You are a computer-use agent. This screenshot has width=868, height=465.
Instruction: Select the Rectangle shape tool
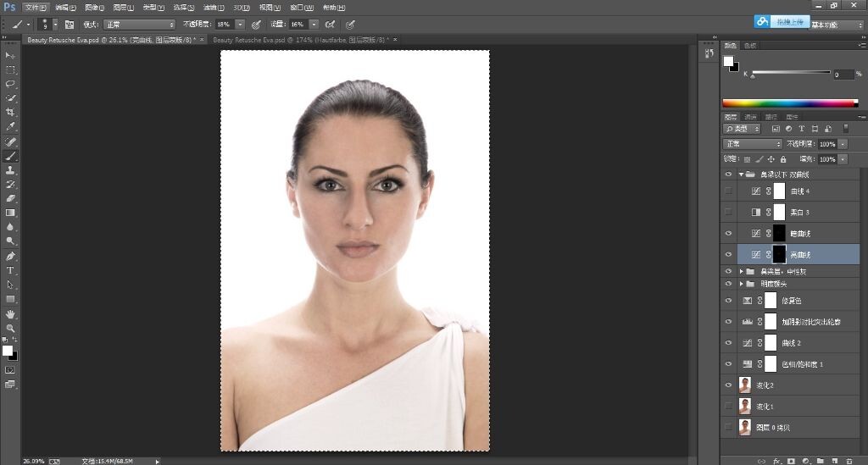tap(10, 299)
